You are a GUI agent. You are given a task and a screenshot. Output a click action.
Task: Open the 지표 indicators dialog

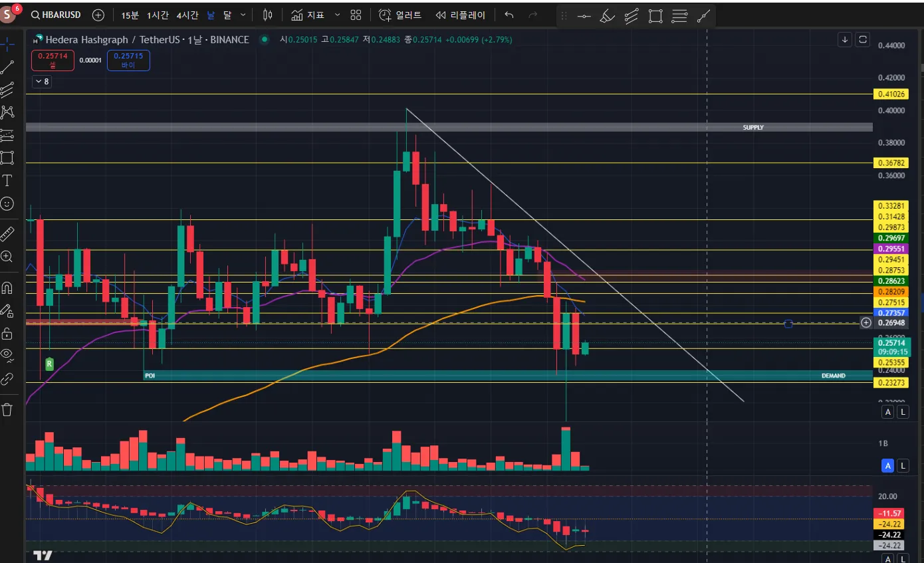tap(308, 15)
